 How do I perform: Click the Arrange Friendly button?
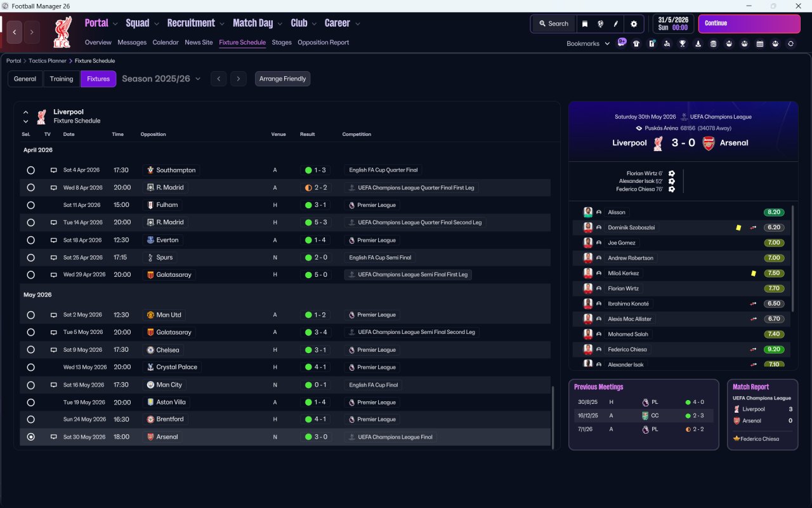point(283,79)
